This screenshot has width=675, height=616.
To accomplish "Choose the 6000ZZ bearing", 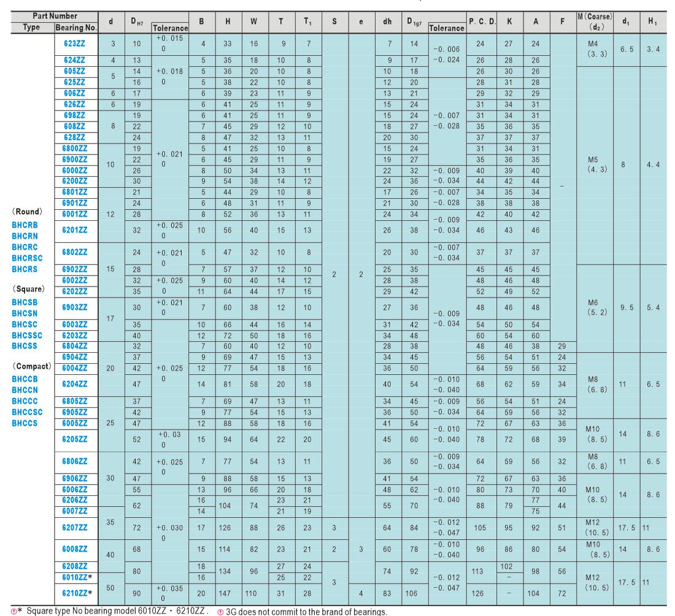I will [74, 171].
